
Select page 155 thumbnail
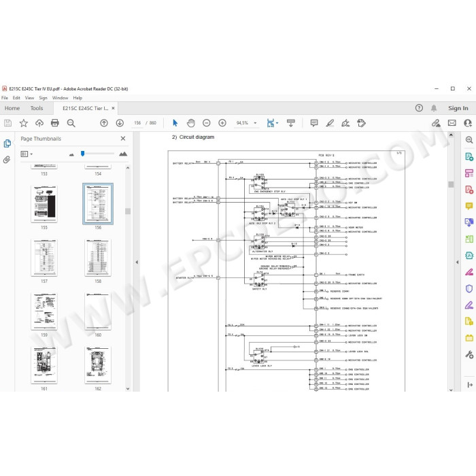click(x=44, y=204)
